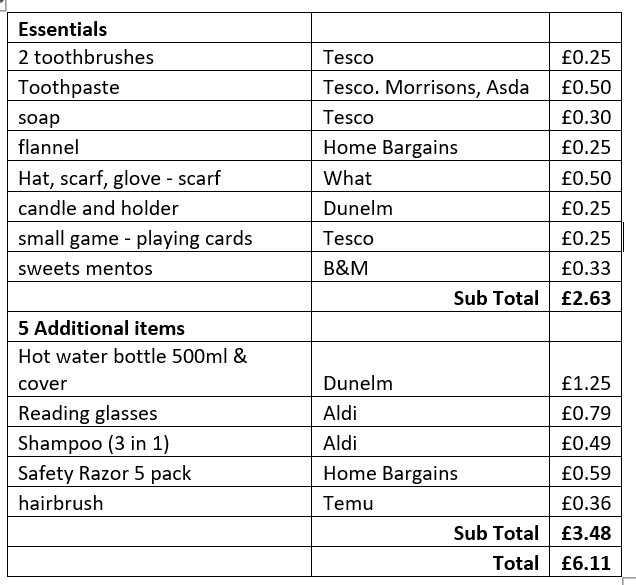Click the "Essentials" heading cell

coord(63,30)
